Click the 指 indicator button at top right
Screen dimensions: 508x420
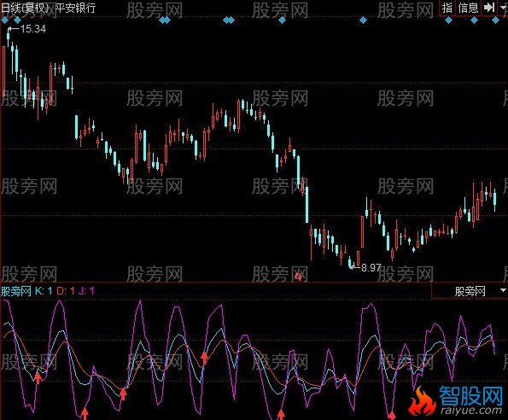pos(447,8)
